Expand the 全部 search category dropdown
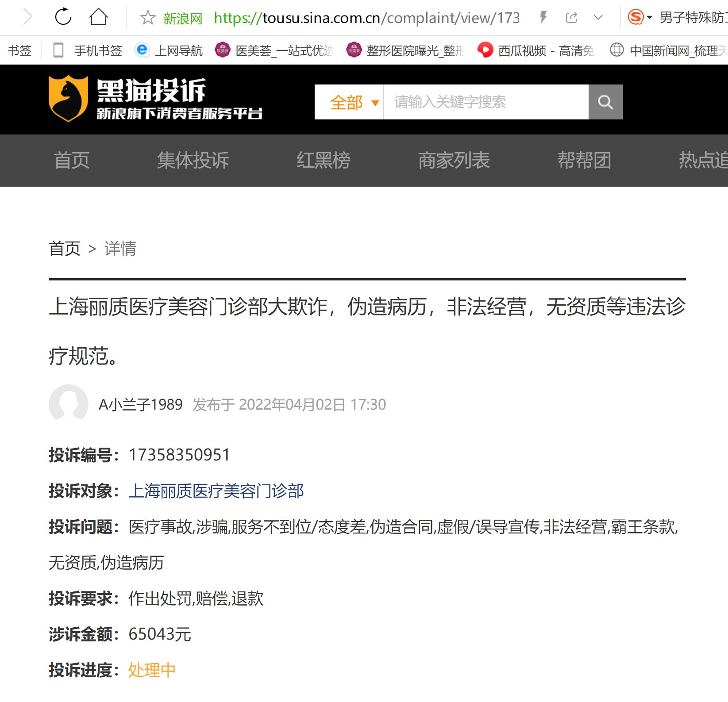This screenshot has height=702, width=728. (349, 102)
